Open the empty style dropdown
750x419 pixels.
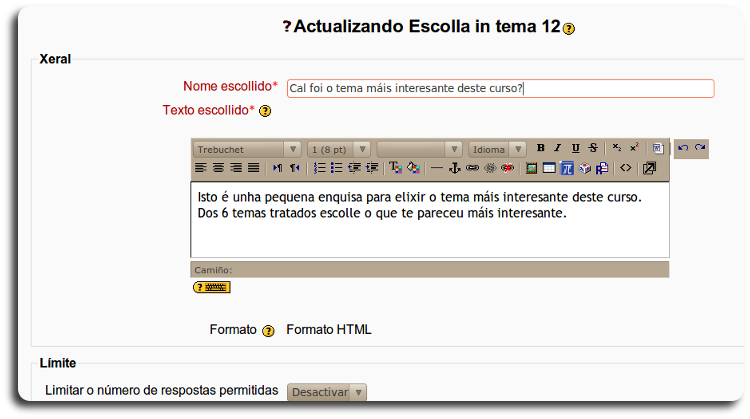(x=419, y=150)
